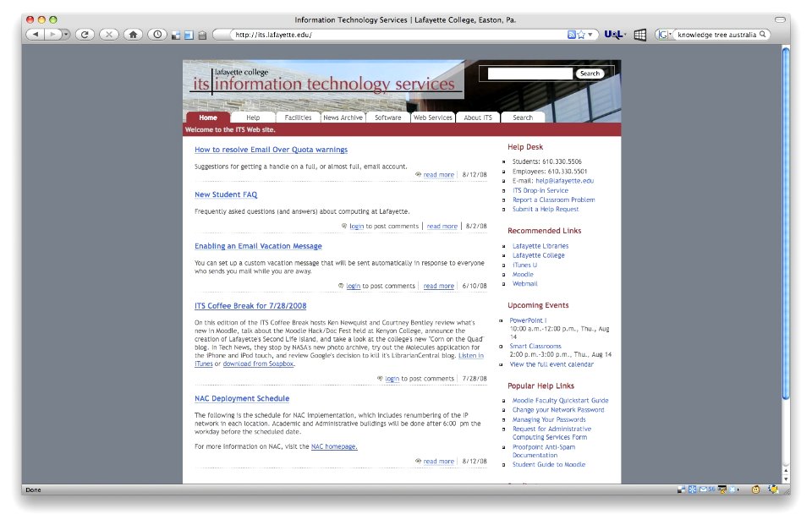This screenshot has height=525, width=812.
Task: Open the Google search engine dropdown
Action: pos(665,35)
